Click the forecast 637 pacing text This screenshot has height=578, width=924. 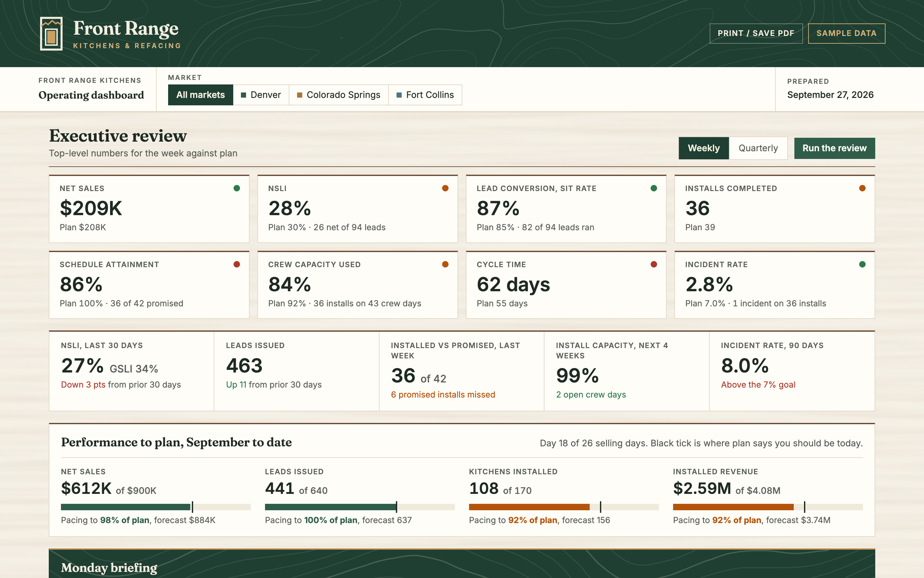tap(387, 520)
